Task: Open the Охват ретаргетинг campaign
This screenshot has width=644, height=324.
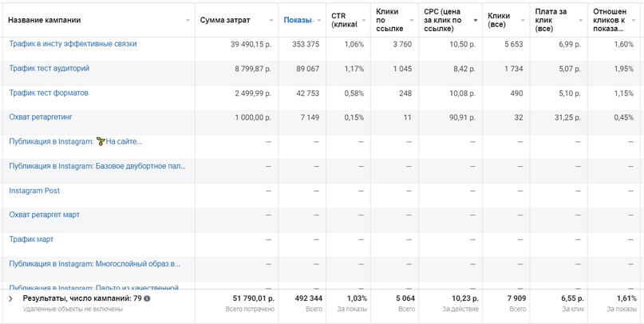Action: pyautogui.click(x=41, y=117)
